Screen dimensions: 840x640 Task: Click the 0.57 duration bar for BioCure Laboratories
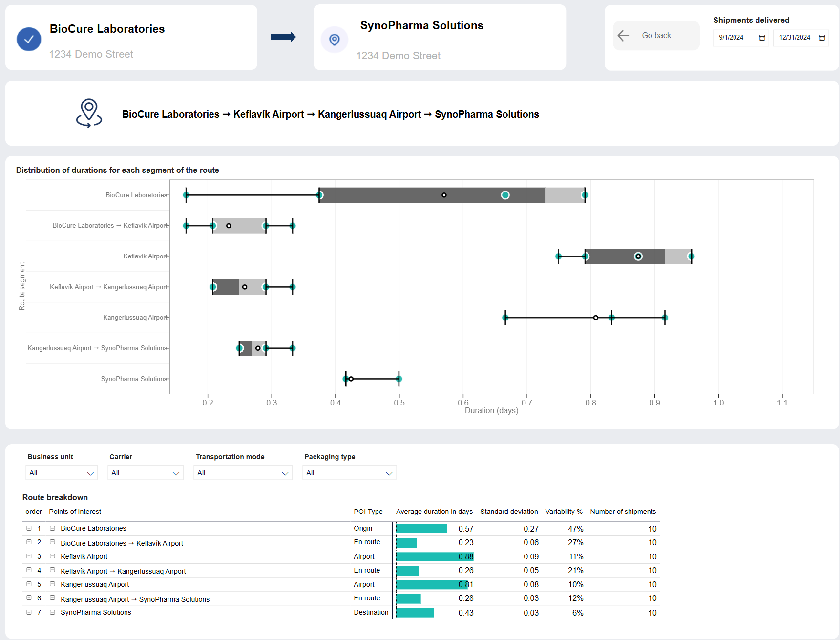(421, 529)
